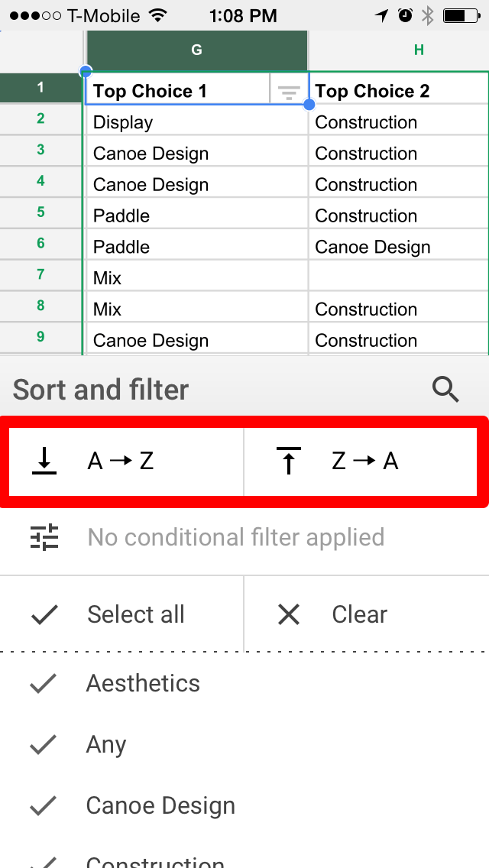Tap the checkmark icon beside Select all
Viewport: 489px width, 868px height.
pos(44,614)
